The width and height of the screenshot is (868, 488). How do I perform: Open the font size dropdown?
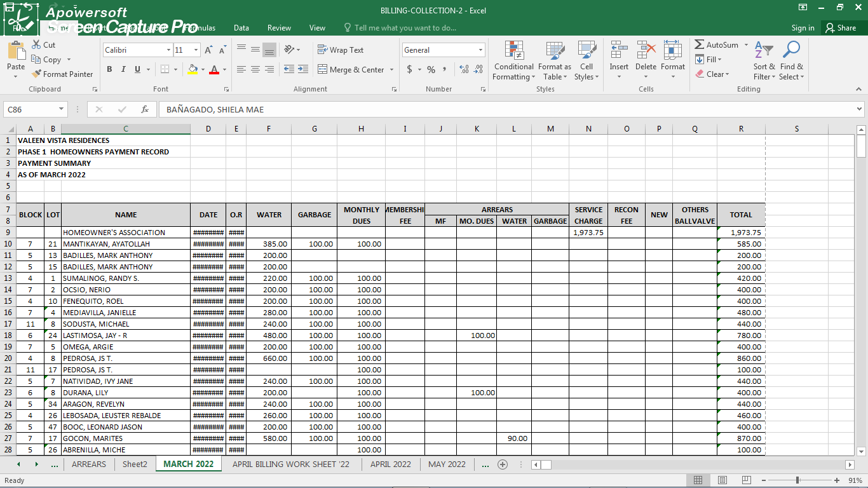(196, 50)
